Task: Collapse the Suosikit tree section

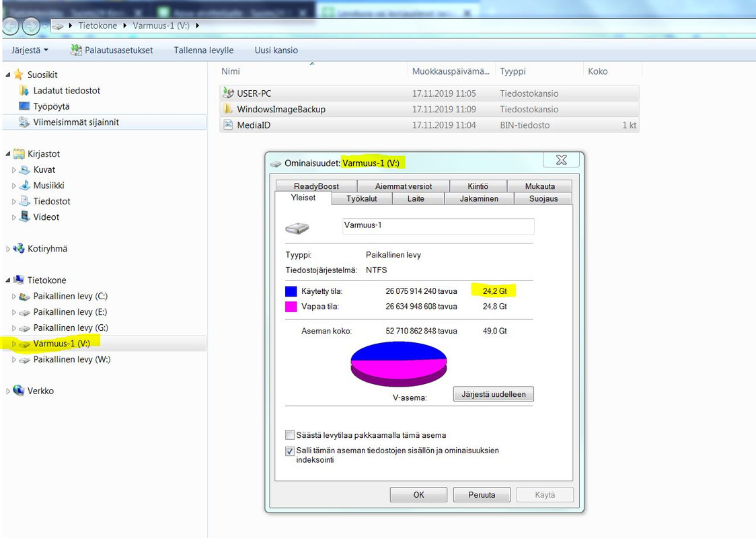Action: [7, 75]
